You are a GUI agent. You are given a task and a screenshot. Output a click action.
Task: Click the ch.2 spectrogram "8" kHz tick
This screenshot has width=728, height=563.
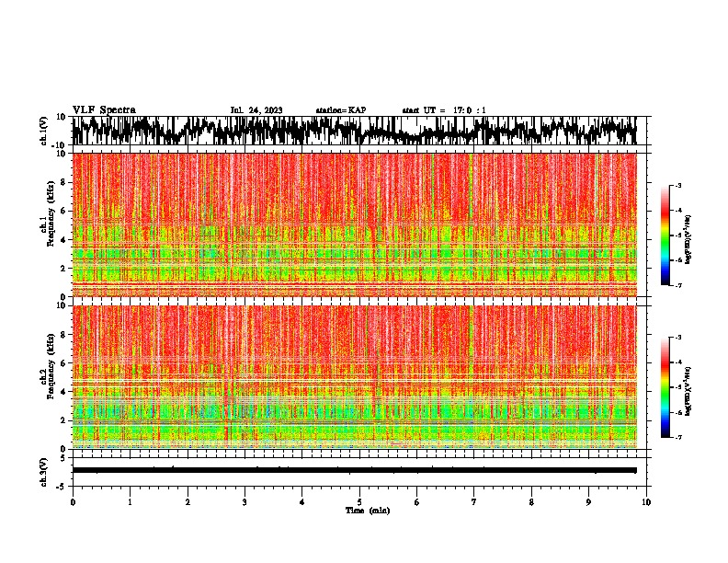point(64,335)
